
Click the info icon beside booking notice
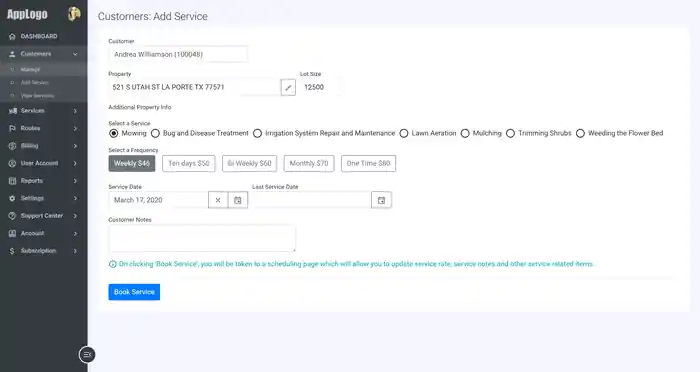pos(112,264)
